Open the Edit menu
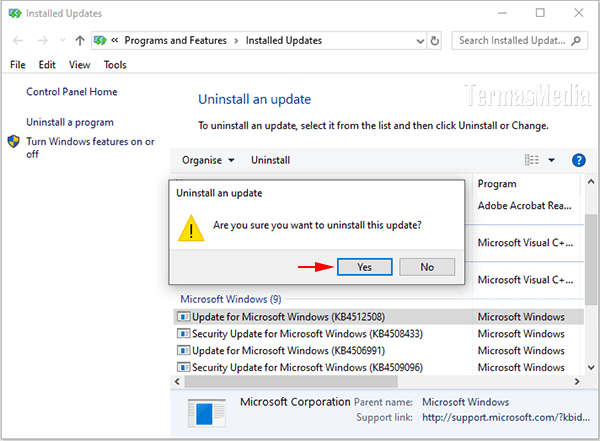 pyautogui.click(x=47, y=65)
